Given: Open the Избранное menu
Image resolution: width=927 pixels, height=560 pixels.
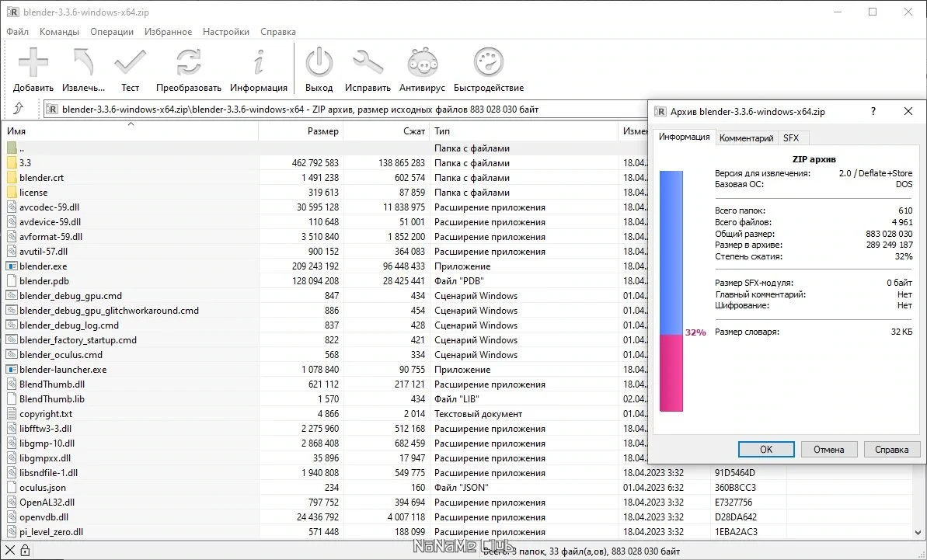Looking at the screenshot, I should coord(168,32).
